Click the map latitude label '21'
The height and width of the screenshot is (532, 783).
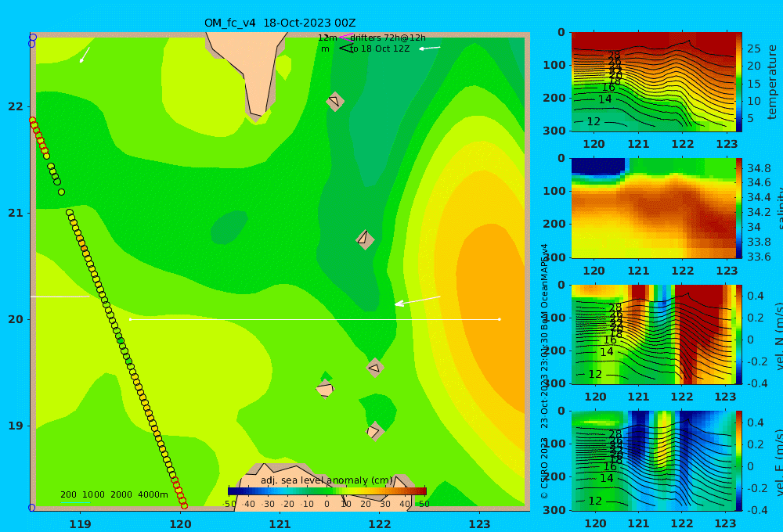tap(16, 213)
